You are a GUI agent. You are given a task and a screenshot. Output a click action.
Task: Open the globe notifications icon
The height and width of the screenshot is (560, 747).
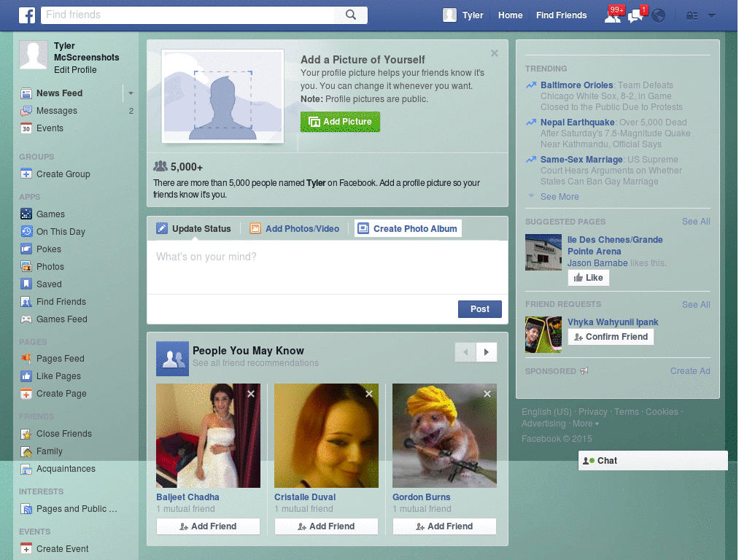659,16
